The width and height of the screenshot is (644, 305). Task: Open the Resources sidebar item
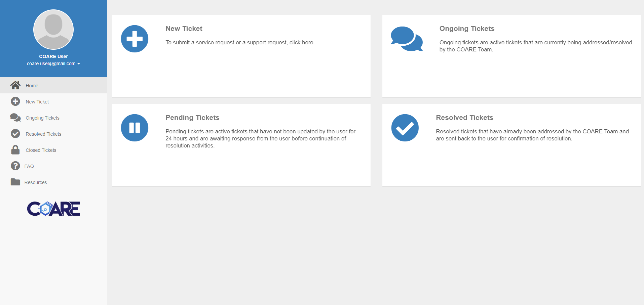[x=54, y=182]
